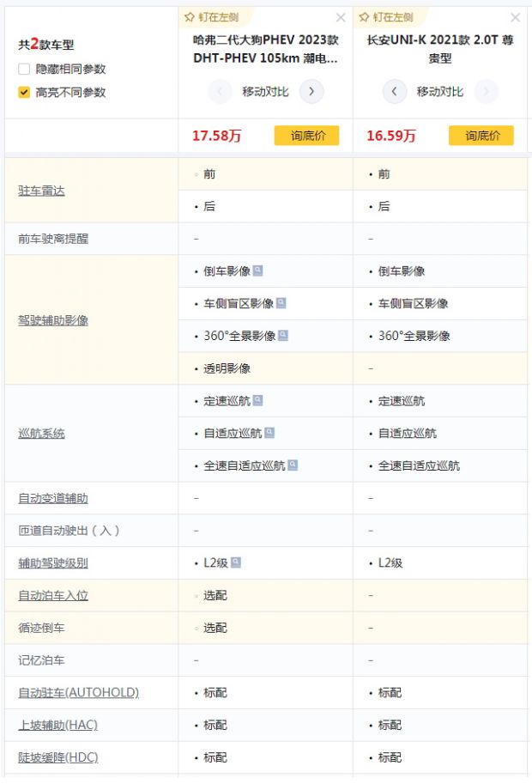Click the 选配 value in the 循迹倒车 row
The width and height of the screenshot is (532, 784).
pos(215,628)
